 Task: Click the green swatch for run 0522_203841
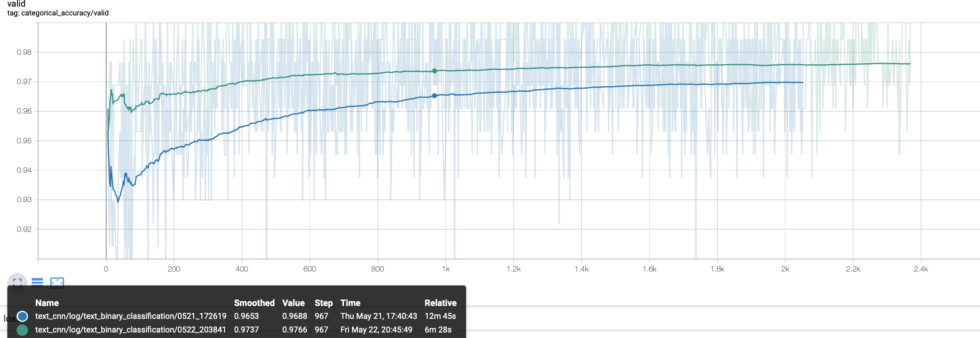click(x=22, y=330)
